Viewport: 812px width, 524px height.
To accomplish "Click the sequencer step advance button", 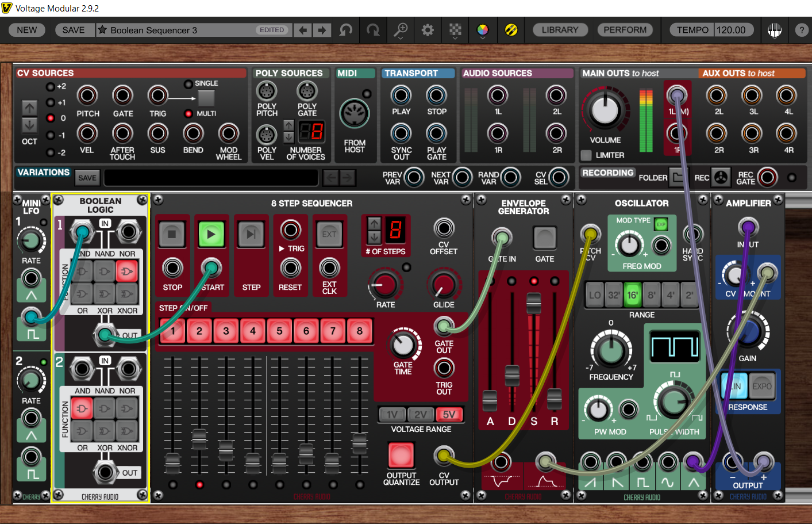I will click(251, 234).
